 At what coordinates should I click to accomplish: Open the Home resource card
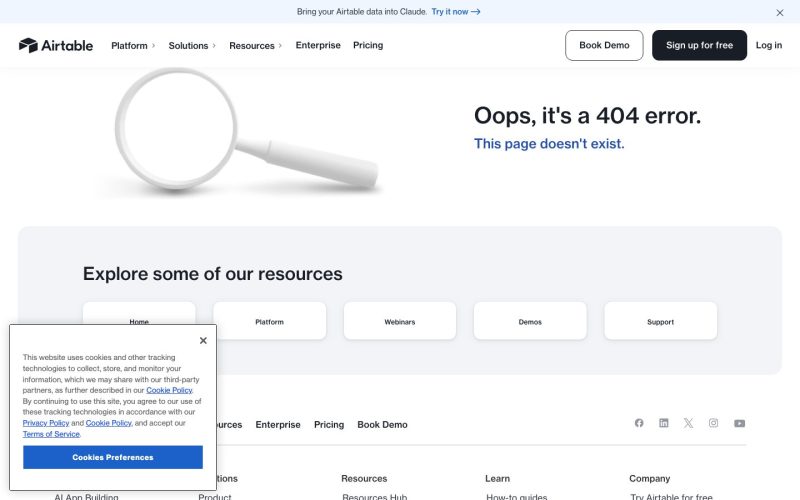(139, 313)
